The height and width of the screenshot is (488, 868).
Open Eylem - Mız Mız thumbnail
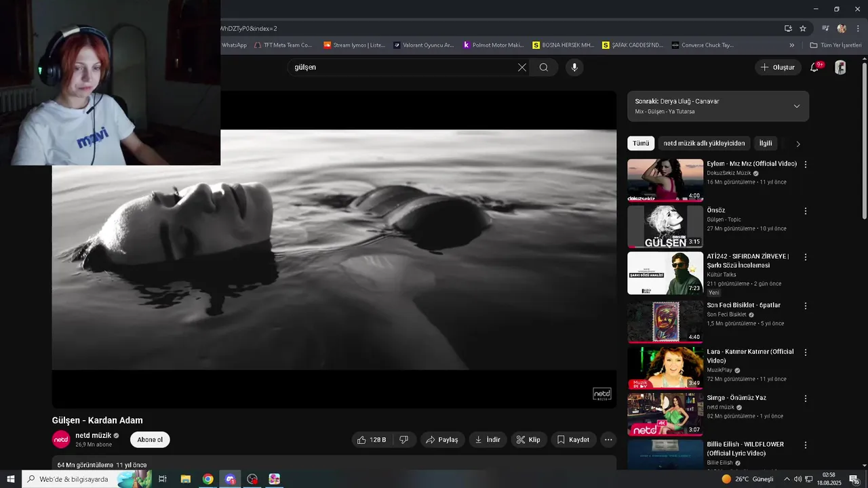665,180
